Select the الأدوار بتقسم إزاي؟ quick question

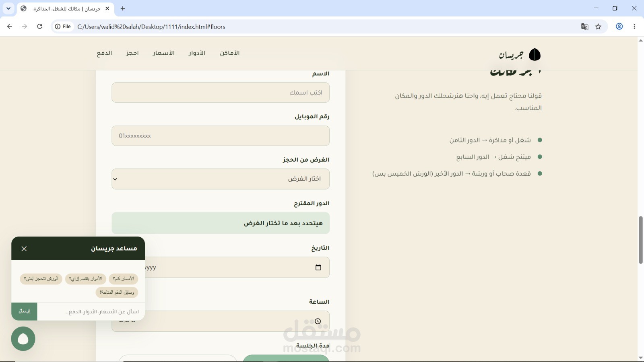(85, 279)
